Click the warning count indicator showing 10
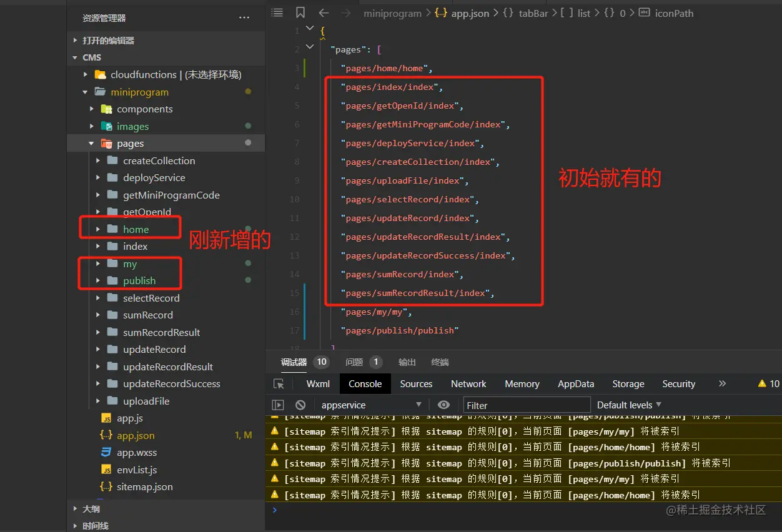Image resolution: width=782 pixels, height=532 pixels. point(768,383)
